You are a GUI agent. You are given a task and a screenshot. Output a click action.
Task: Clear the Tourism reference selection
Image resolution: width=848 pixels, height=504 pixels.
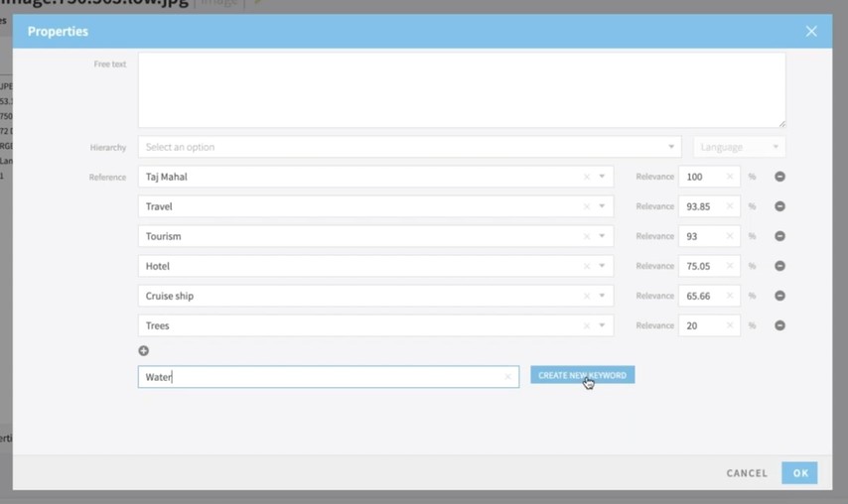click(x=586, y=236)
